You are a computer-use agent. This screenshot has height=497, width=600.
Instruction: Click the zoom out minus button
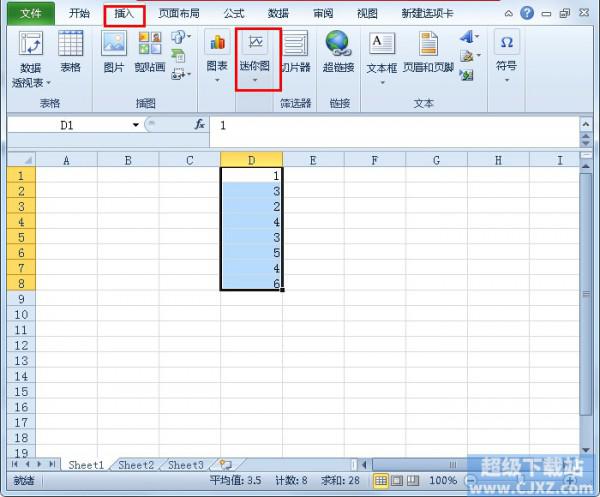[471, 481]
